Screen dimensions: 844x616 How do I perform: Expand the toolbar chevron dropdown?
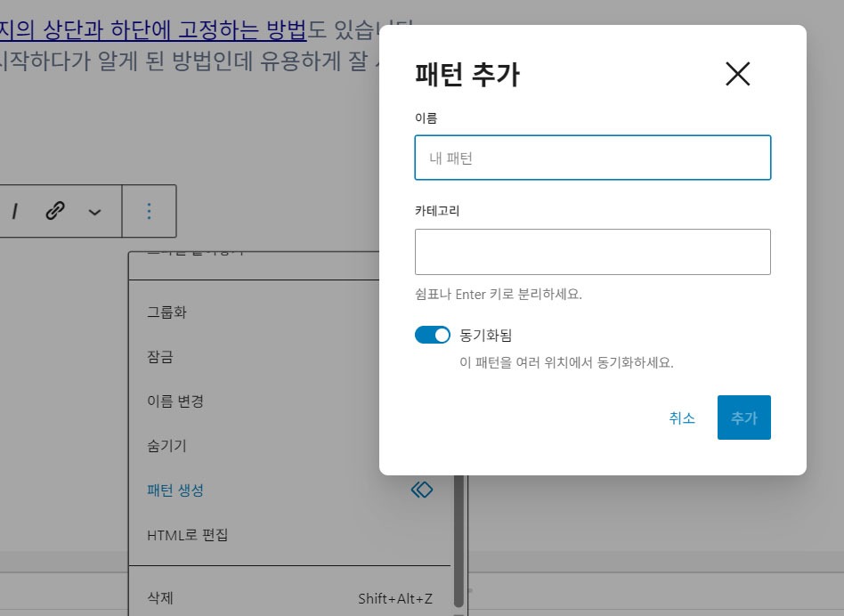pyautogui.click(x=95, y=211)
